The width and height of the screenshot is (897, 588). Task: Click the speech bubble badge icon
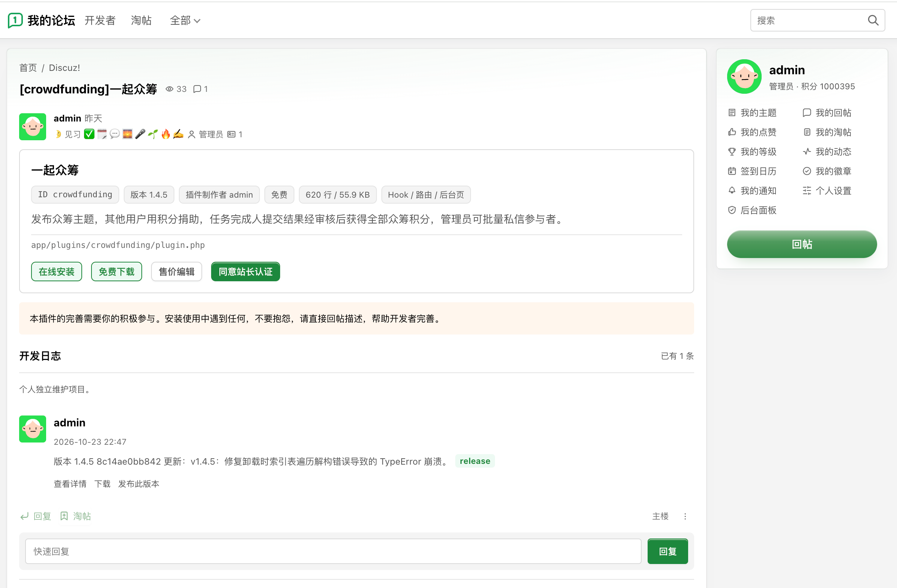pyautogui.click(x=115, y=134)
